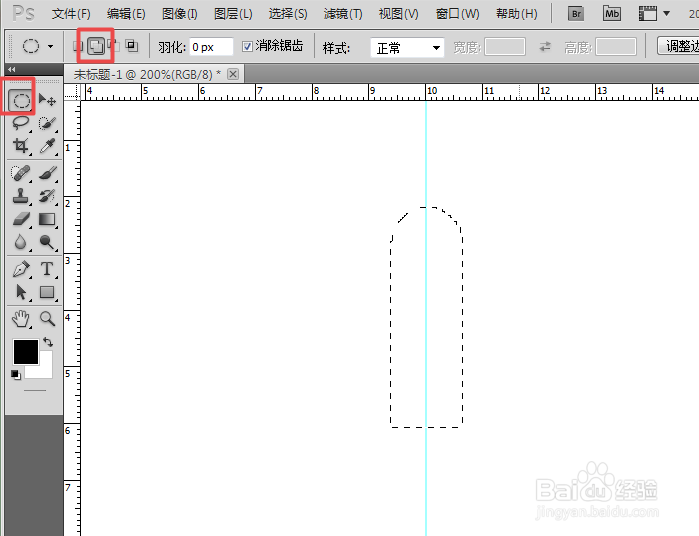Click the white background color swatch
699x536 pixels.
coord(43,369)
